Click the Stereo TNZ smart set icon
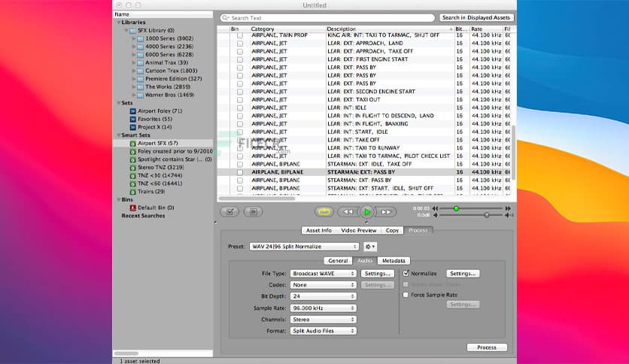This screenshot has width=629, height=364. (x=132, y=168)
